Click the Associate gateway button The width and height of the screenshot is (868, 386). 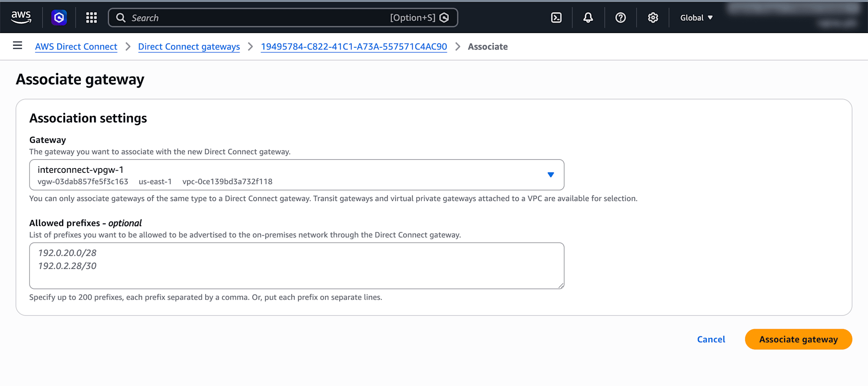click(799, 339)
